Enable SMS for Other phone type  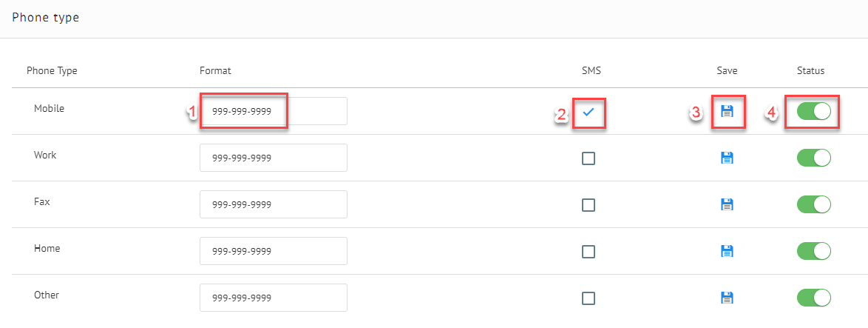589,298
